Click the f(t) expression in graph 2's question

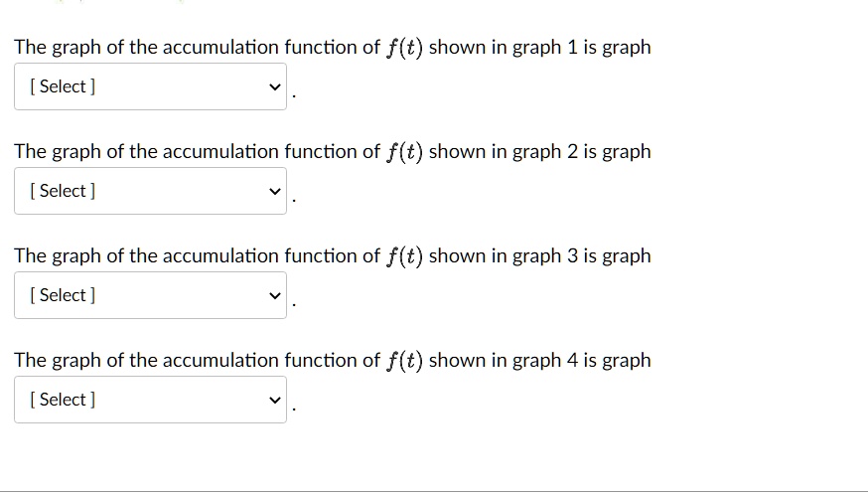pos(404,152)
